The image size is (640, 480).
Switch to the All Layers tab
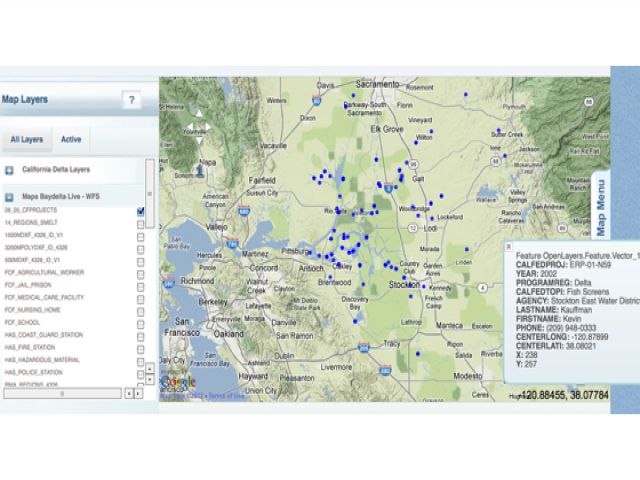point(27,140)
